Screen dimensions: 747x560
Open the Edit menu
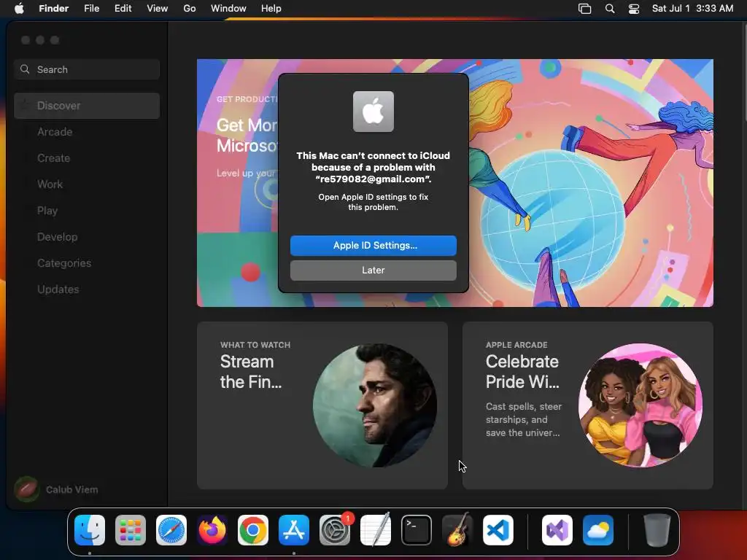123,9
